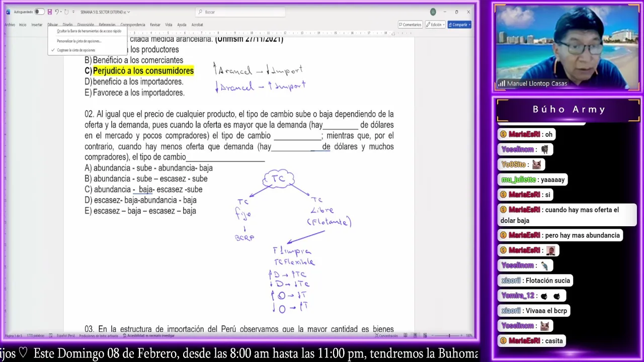
Task: Click option 'A) abundancia - sube - abundancia- baja'
Action: pyautogui.click(x=148, y=168)
